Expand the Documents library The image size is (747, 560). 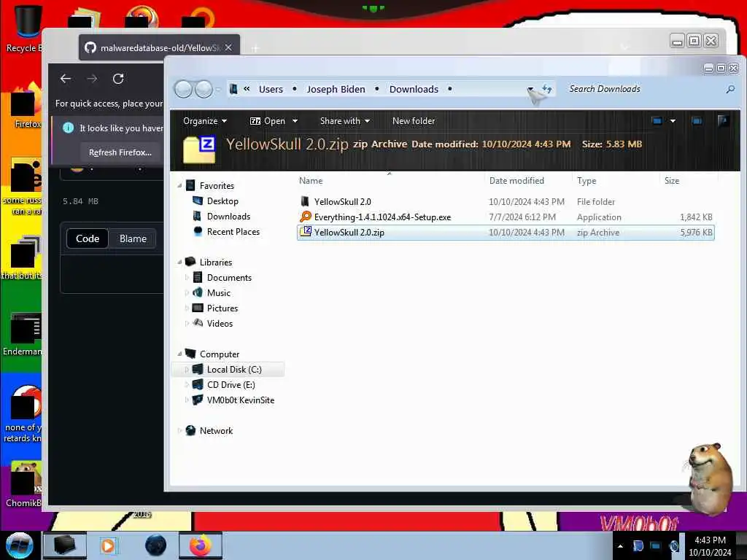[186, 277]
